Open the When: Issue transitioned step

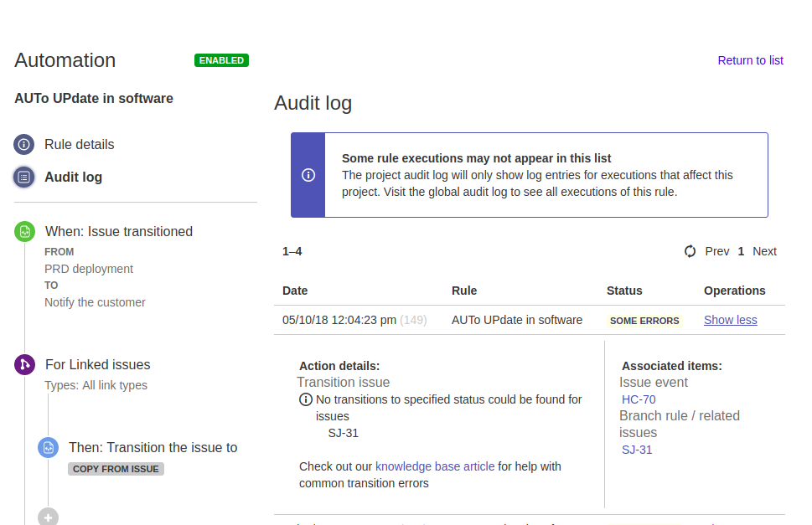(x=119, y=231)
